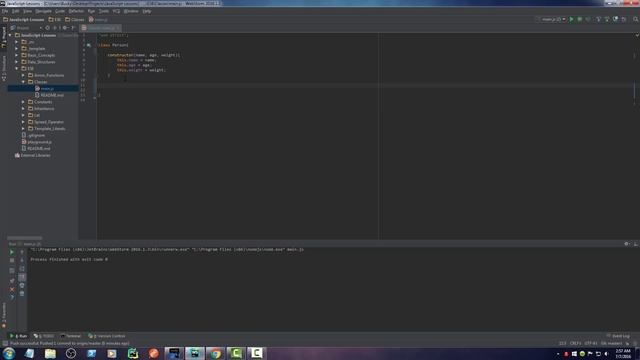Open Run panel settings gear

pos(627,244)
